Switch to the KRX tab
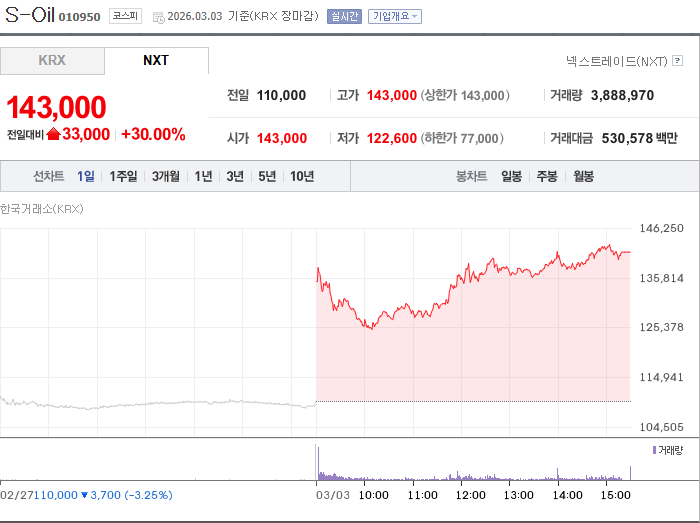The height and width of the screenshot is (523, 700). (x=52, y=61)
